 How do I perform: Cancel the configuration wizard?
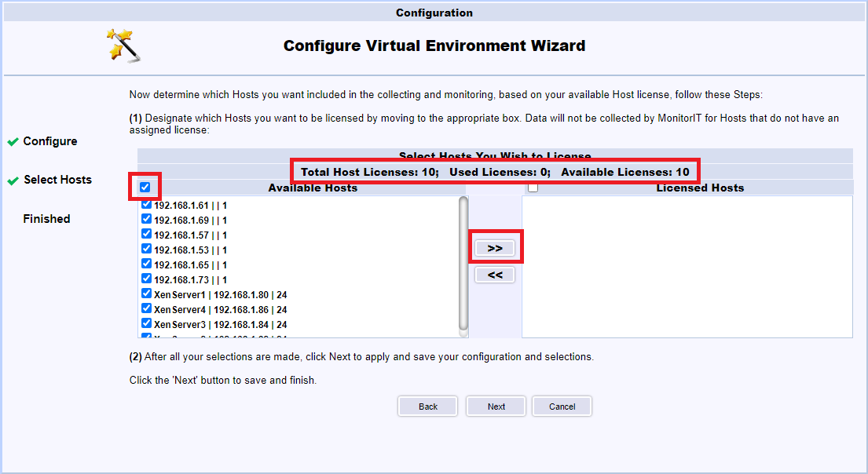(x=562, y=407)
